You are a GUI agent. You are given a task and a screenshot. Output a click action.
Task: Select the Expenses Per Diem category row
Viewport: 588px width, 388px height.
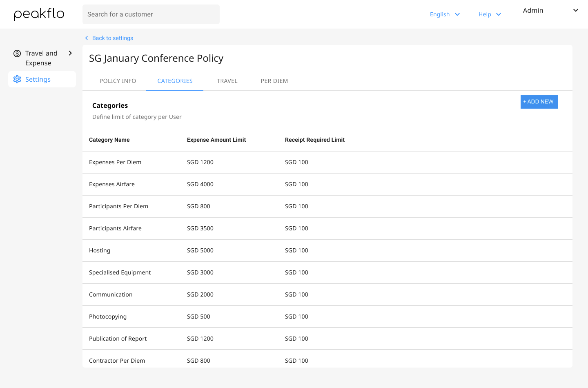(x=327, y=162)
